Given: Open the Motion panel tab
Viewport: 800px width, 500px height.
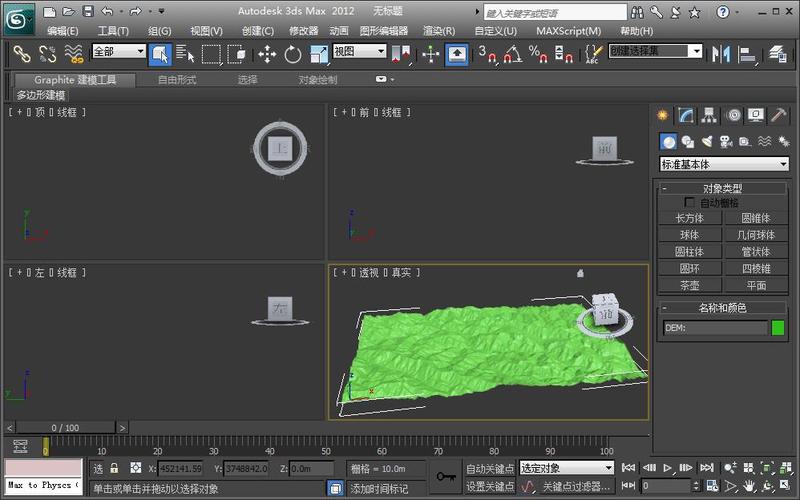Looking at the screenshot, I should point(733,115).
